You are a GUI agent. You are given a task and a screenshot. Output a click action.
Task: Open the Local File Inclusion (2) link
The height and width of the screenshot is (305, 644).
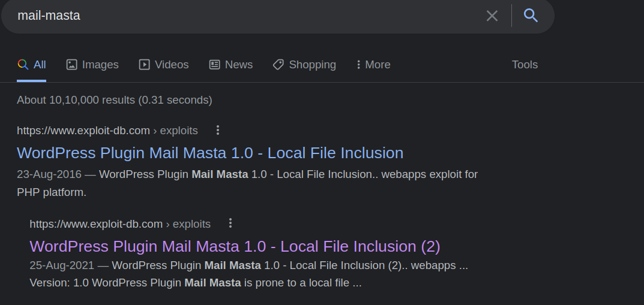pyautogui.click(x=235, y=246)
